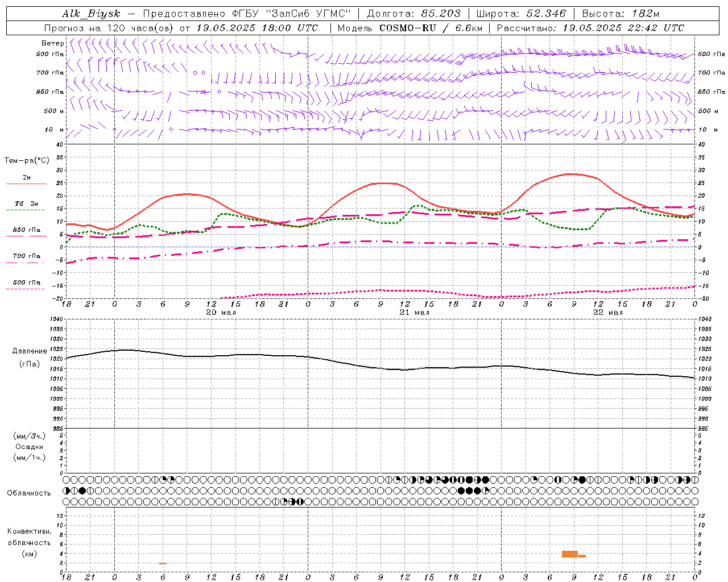
Task: Click the "21 мая" date label
Action: click(414, 313)
